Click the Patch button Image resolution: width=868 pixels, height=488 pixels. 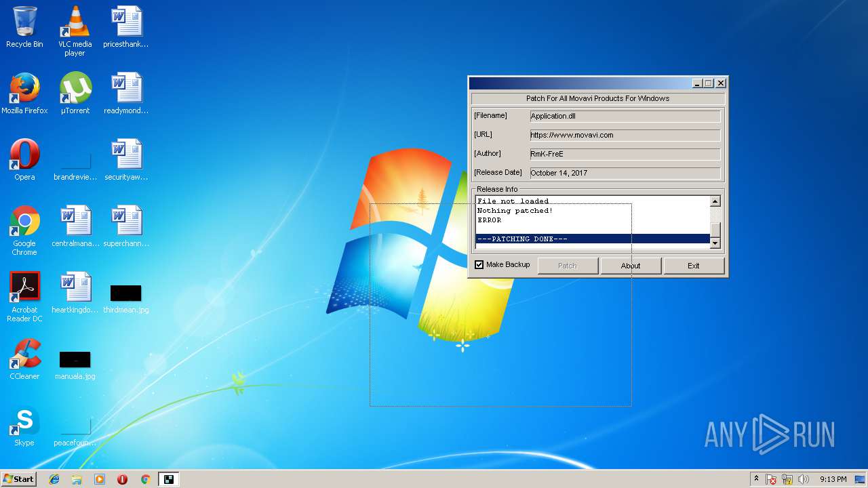[567, 266]
